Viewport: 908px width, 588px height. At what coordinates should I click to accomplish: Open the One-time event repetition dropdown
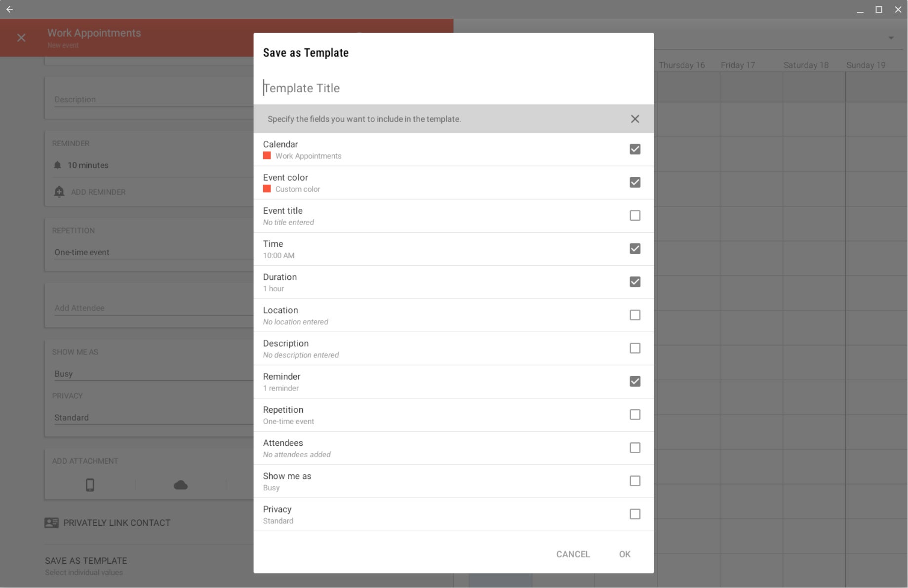coord(153,252)
